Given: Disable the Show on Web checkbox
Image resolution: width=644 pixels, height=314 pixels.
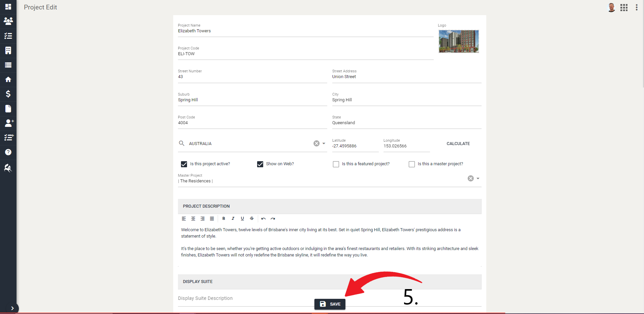Looking at the screenshot, I should point(260,164).
